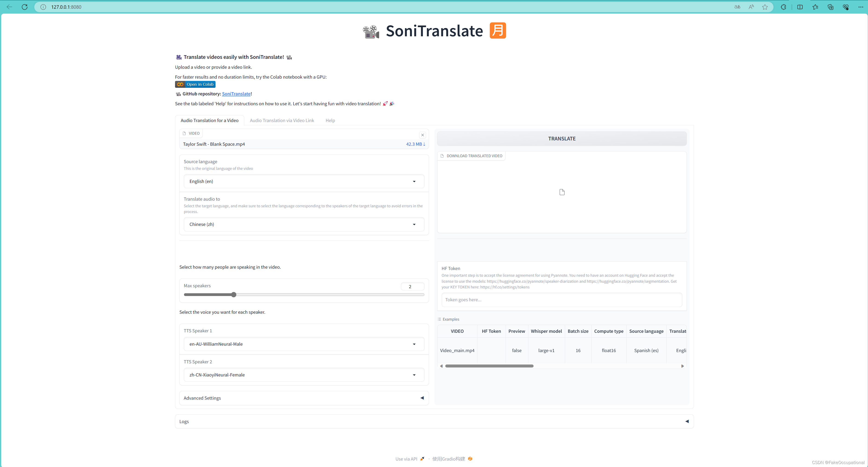
Task: Click the Max speakers slider handle
Action: click(x=234, y=295)
